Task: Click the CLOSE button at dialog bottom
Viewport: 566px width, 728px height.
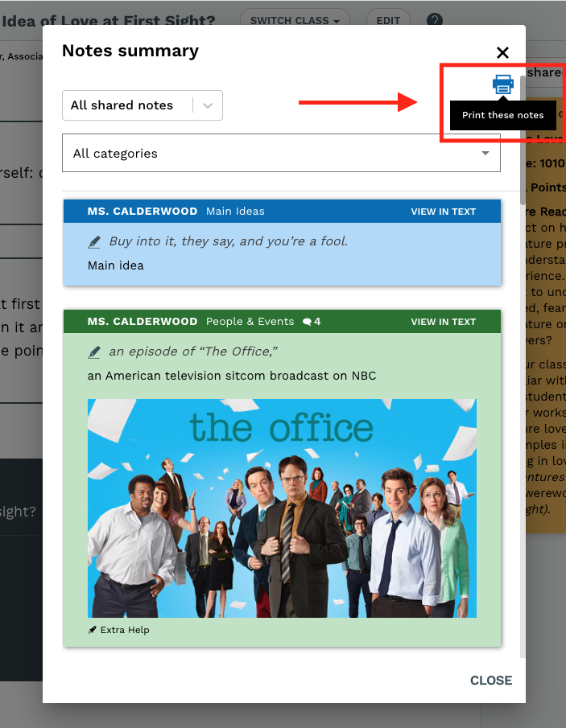Action: (491, 681)
